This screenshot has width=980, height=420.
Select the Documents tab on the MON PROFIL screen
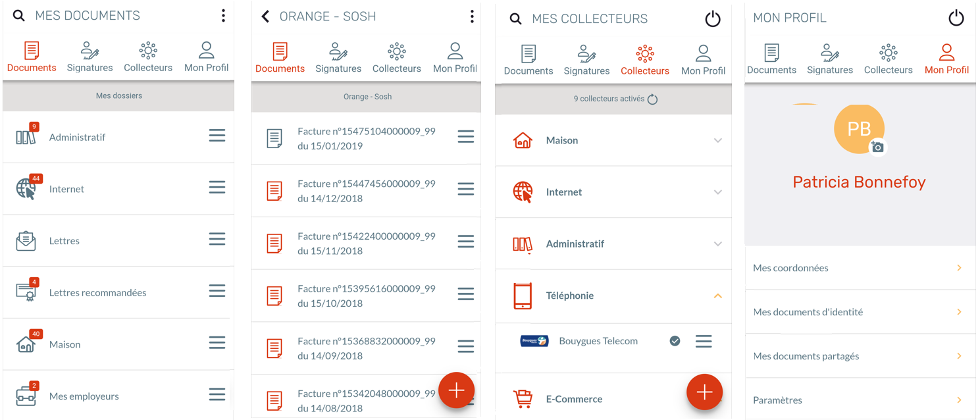point(771,59)
